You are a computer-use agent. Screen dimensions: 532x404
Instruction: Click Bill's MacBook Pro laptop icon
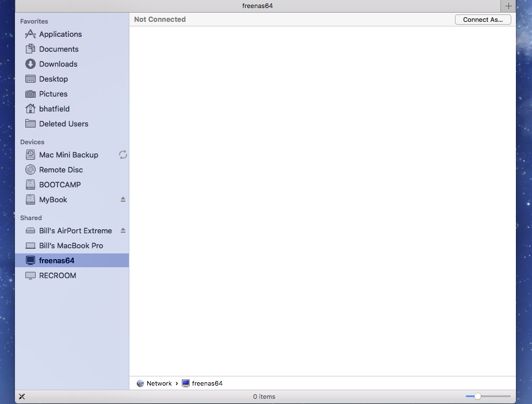click(x=30, y=245)
